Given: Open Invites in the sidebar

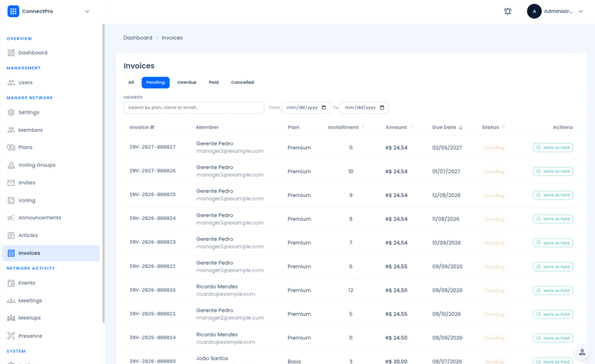Looking at the screenshot, I should click(x=51, y=183).
